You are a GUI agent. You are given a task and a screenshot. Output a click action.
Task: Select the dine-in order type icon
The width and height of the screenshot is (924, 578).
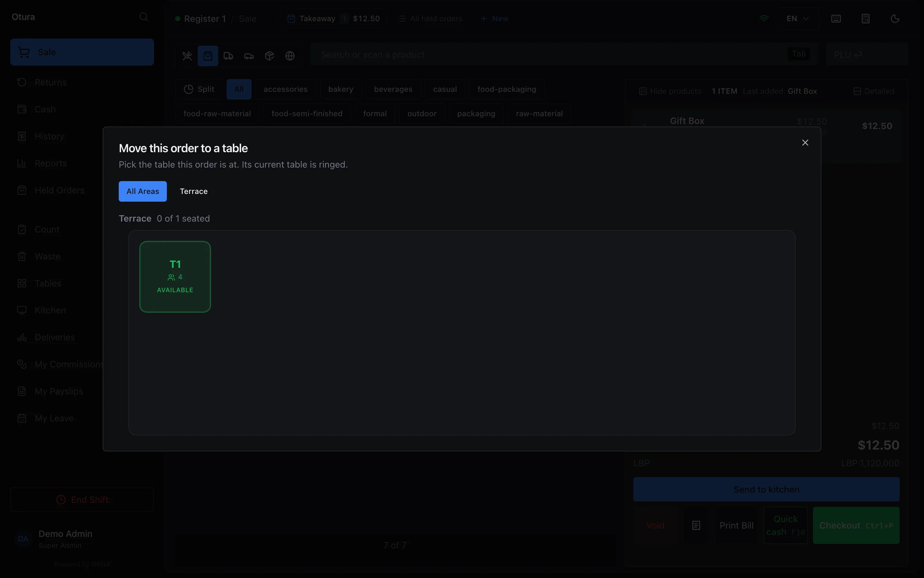point(187,56)
